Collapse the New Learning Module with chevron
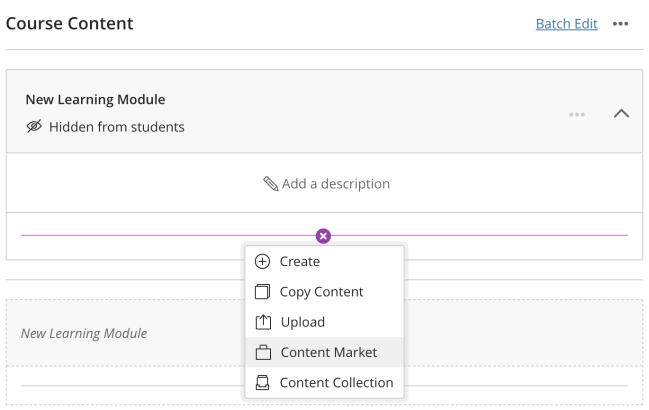Viewport: 649px width, 410px height. click(x=621, y=114)
